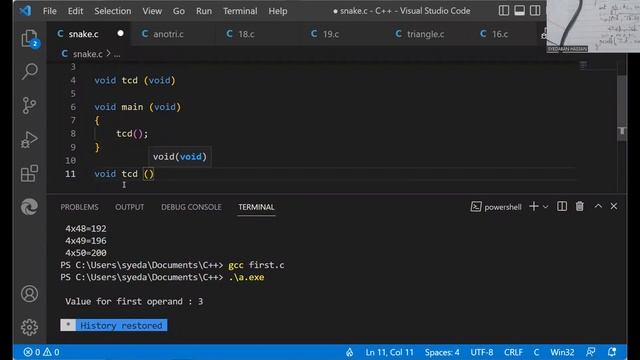Click the flame icon in status bar

tap(349, 352)
